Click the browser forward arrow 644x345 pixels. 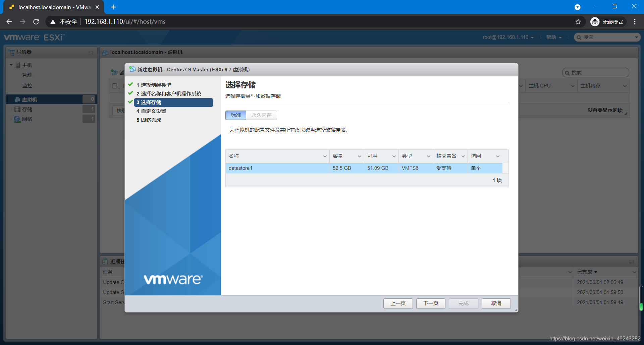pyautogui.click(x=22, y=22)
